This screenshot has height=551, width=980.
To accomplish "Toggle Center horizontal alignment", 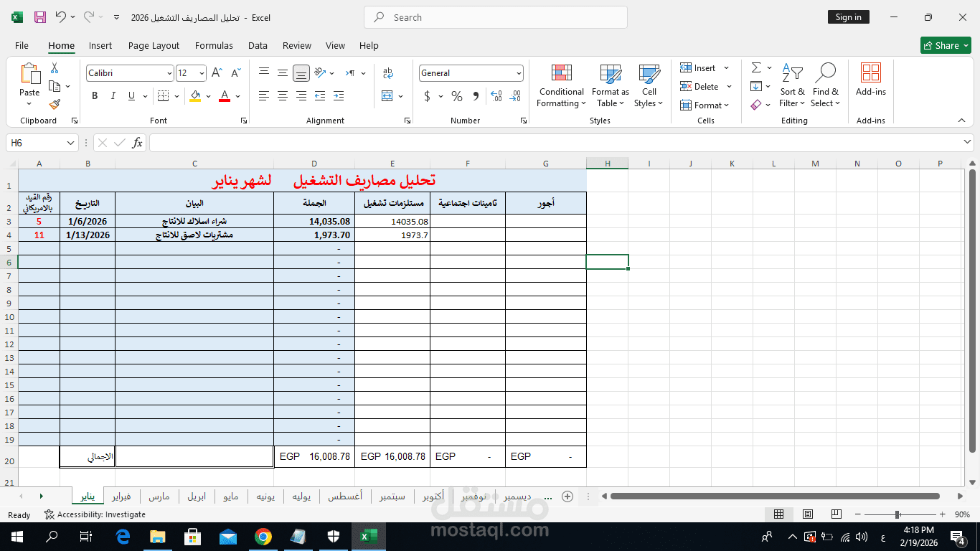I will point(283,96).
